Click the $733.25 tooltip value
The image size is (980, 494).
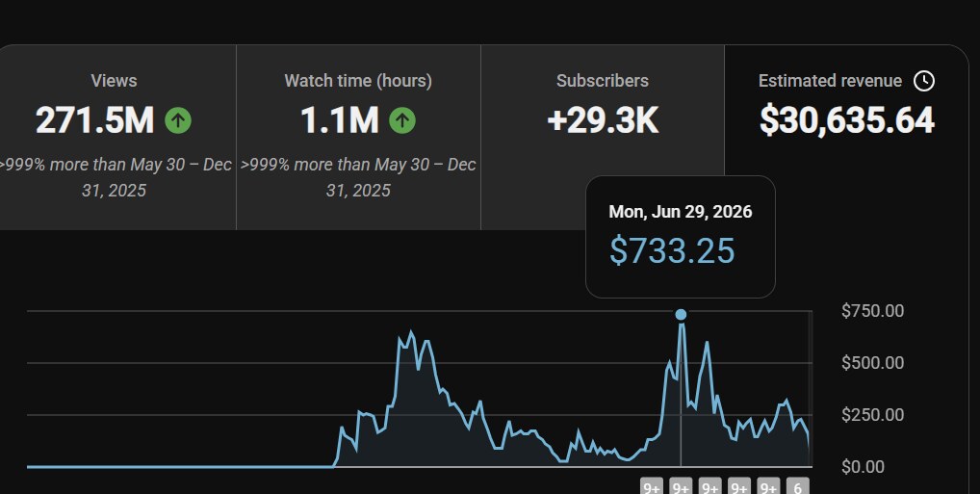[x=672, y=250]
